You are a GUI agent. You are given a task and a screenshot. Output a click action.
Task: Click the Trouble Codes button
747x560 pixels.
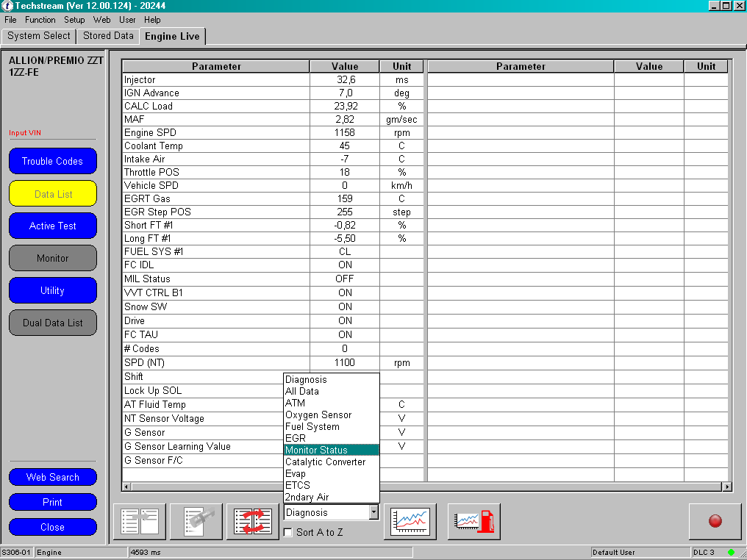53,162
